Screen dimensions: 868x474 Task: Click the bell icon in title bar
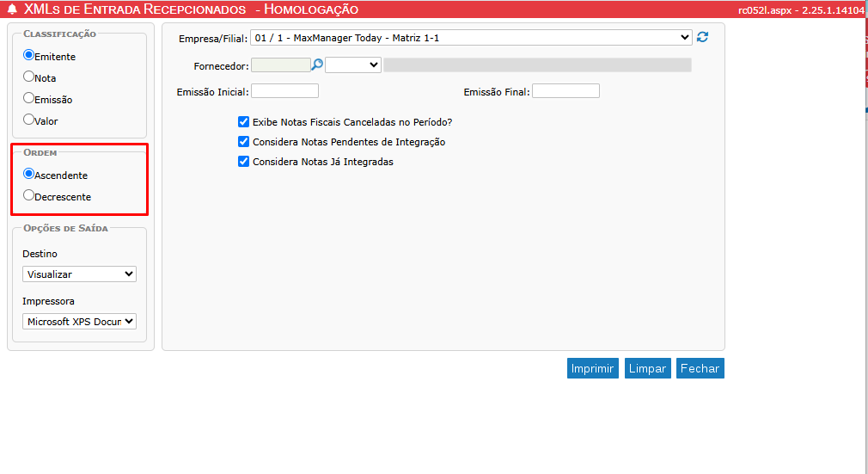point(12,9)
